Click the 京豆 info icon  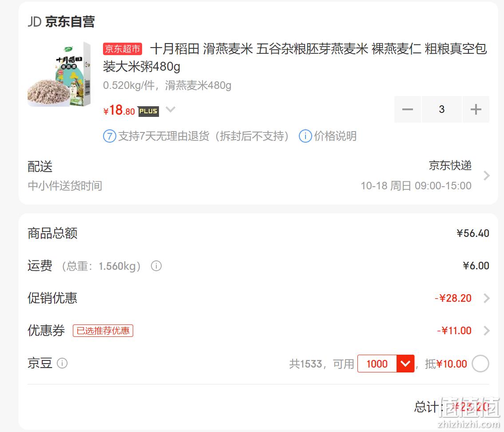pyautogui.click(x=62, y=363)
